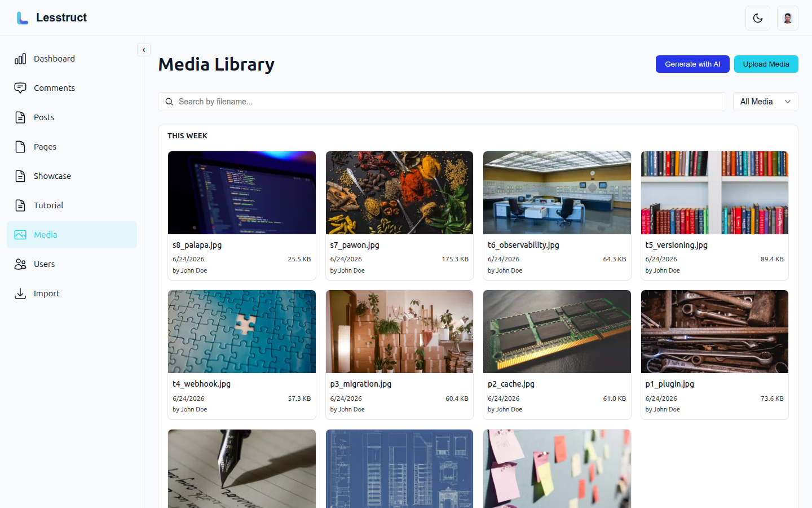
Task: Focus the Search by filename field
Action: tap(442, 102)
